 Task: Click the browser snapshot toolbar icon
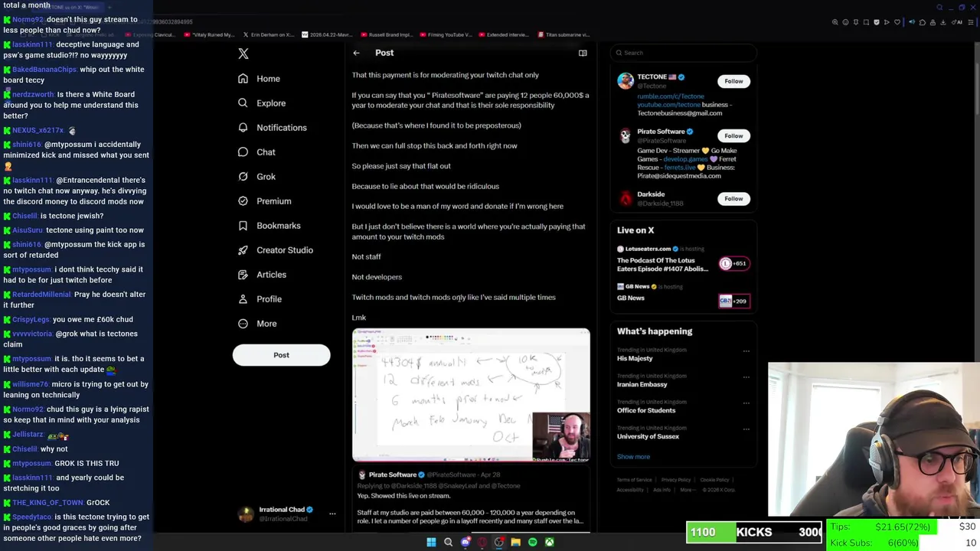866,22
